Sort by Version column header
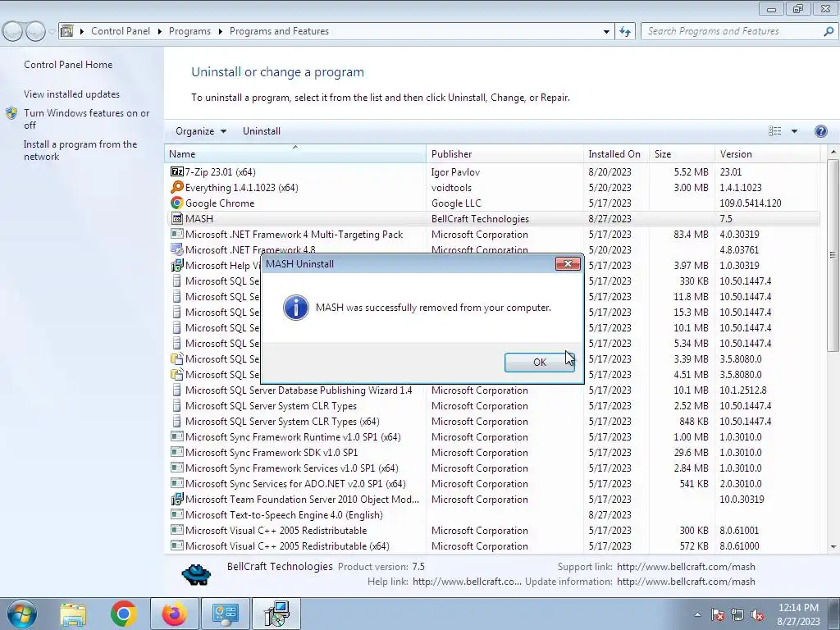Screen dimensions: 840x630 click(767, 153)
